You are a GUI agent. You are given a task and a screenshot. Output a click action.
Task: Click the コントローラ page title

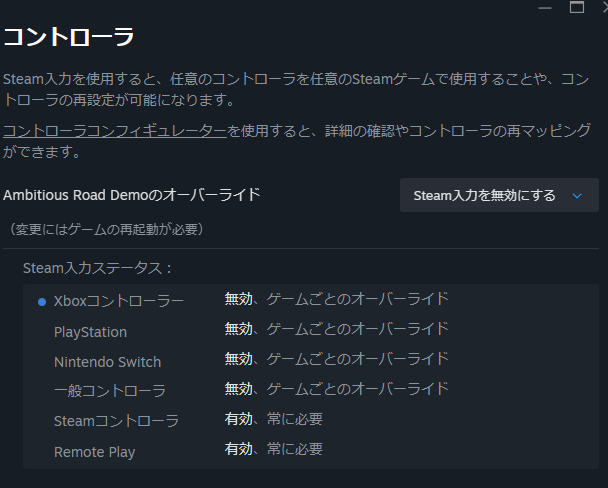pyautogui.click(x=69, y=37)
